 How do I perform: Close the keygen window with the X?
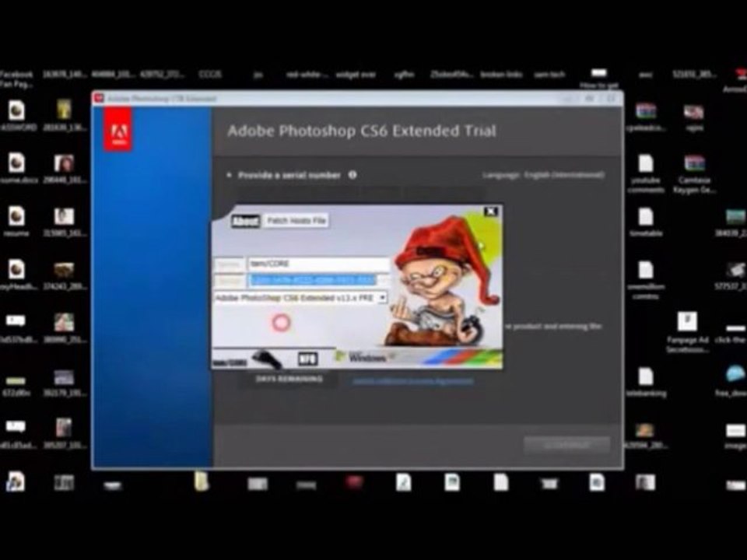point(491,212)
